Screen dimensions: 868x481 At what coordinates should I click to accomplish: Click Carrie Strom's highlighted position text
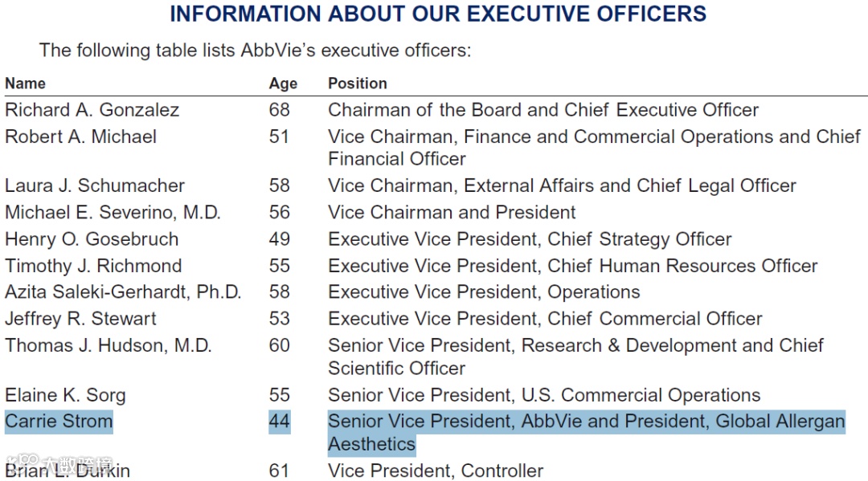[586, 422]
